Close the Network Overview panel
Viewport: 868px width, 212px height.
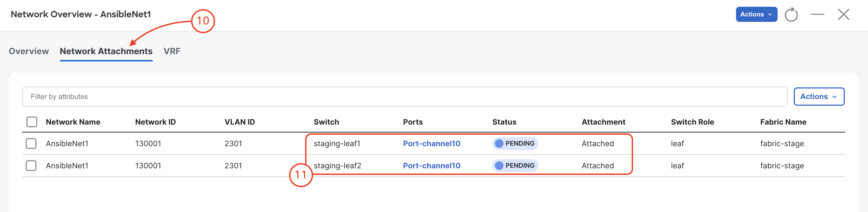pos(844,15)
